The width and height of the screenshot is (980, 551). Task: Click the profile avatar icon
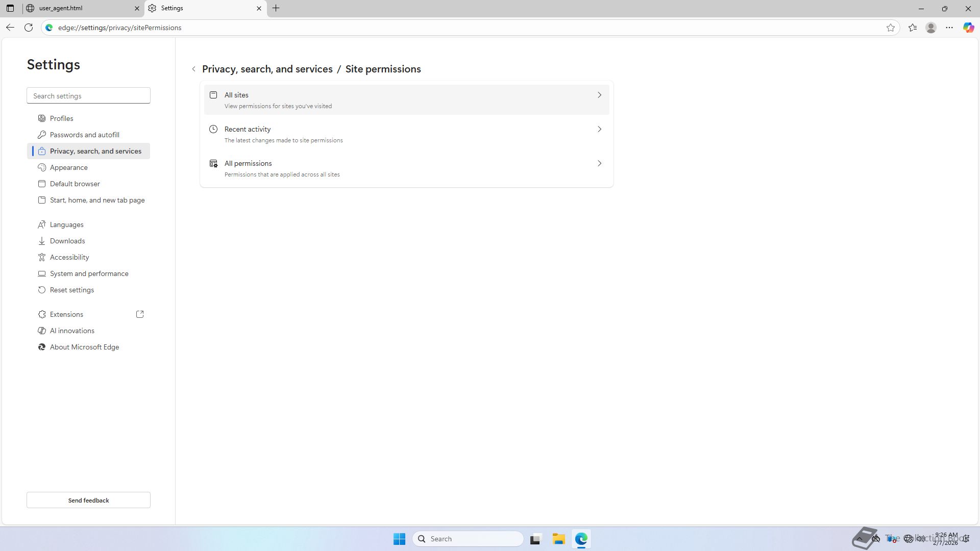pos(931,28)
